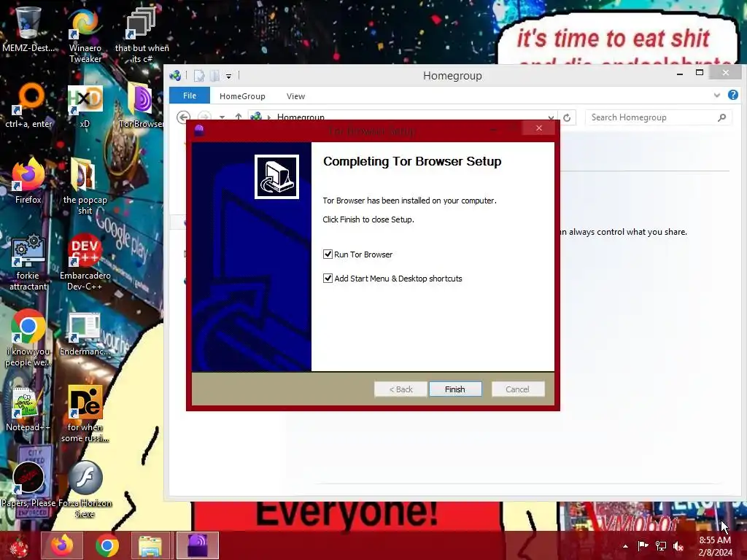Viewport: 747px width, 560px height.
Task: Open View ribbon tab in Homegroup
Action: 296,96
